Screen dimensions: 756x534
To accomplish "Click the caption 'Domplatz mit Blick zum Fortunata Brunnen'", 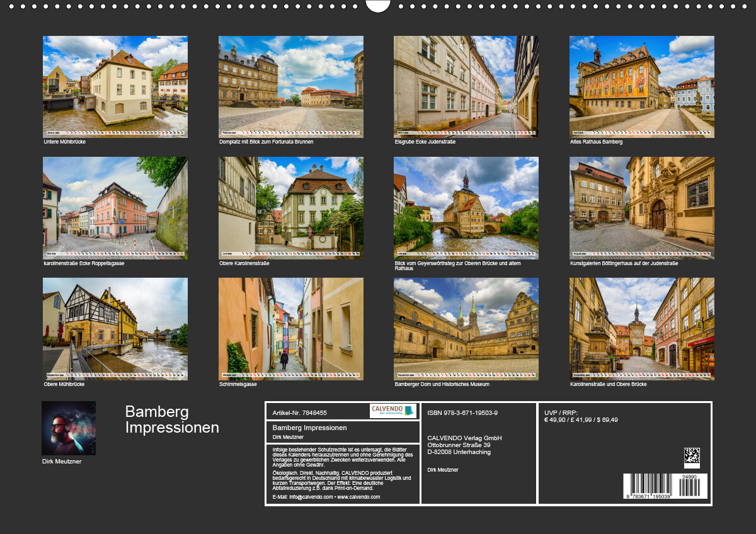I will [266, 142].
